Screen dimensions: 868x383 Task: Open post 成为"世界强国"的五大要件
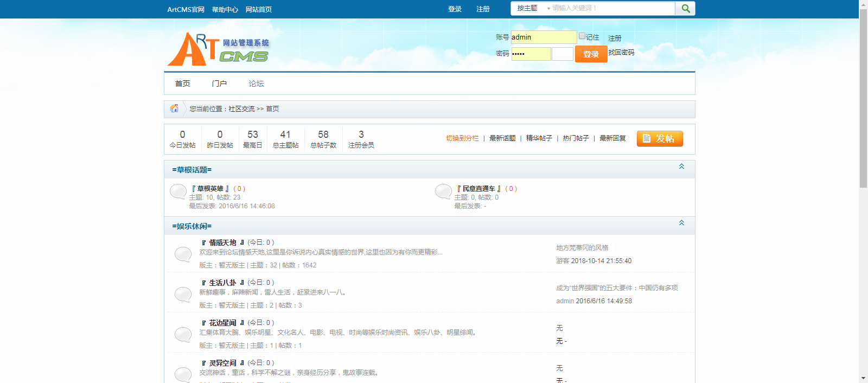tap(617, 288)
